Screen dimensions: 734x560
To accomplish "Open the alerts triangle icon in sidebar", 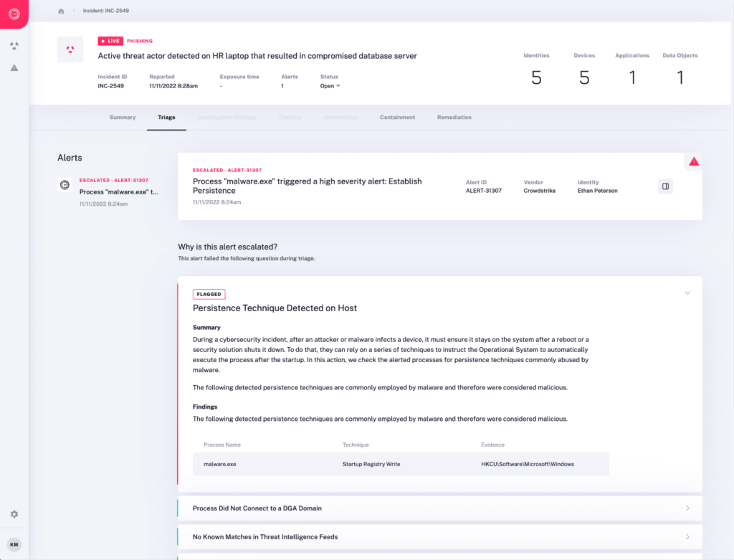I will (x=14, y=67).
